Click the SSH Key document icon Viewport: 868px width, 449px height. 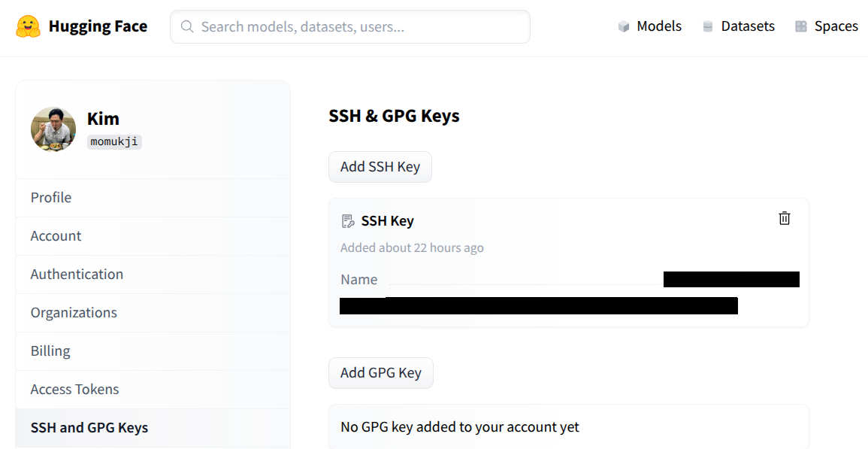348,221
